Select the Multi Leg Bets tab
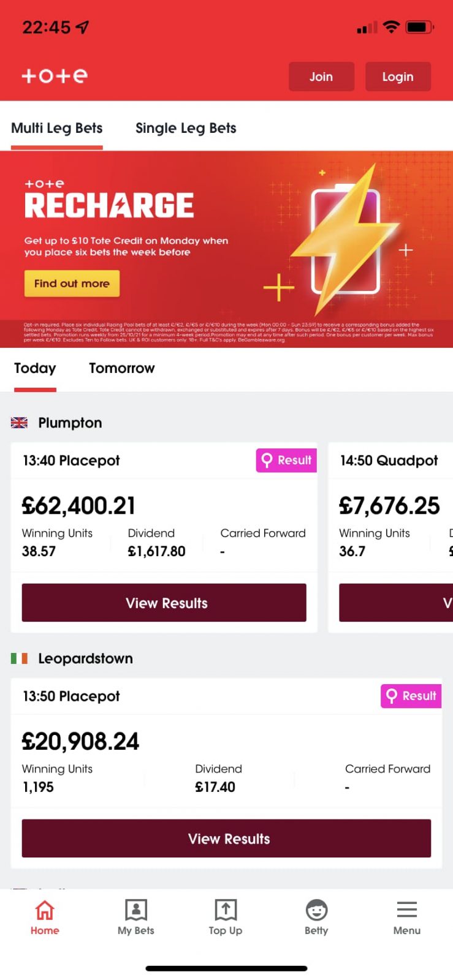The height and width of the screenshot is (980, 453). (x=57, y=128)
